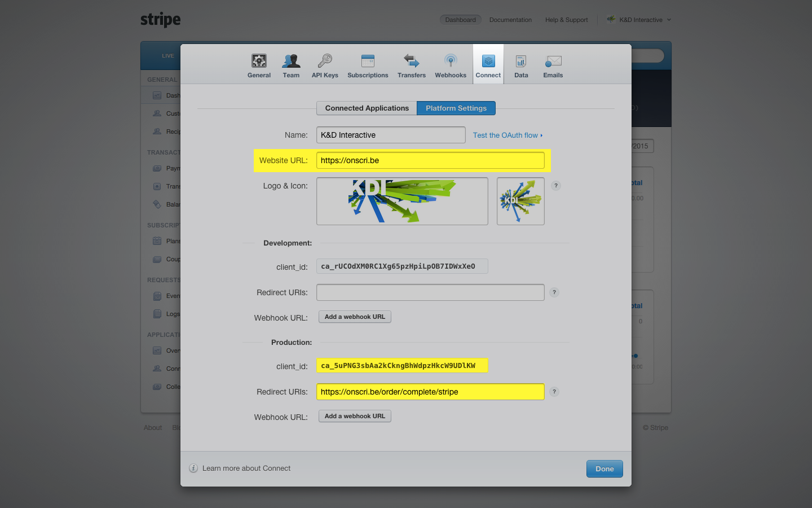Click About link in footer
Viewport: 812px width, 508px height.
[153, 428]
